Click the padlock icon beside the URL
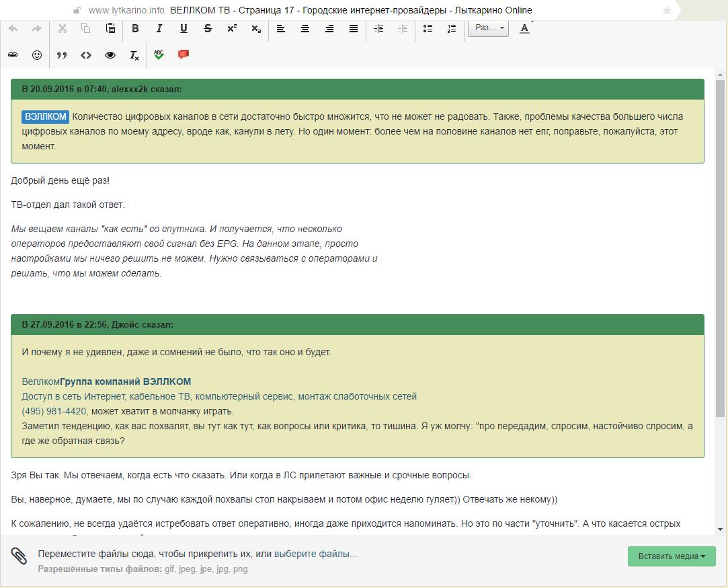This screenshot has width=728, height=588. tap(77, 10)
